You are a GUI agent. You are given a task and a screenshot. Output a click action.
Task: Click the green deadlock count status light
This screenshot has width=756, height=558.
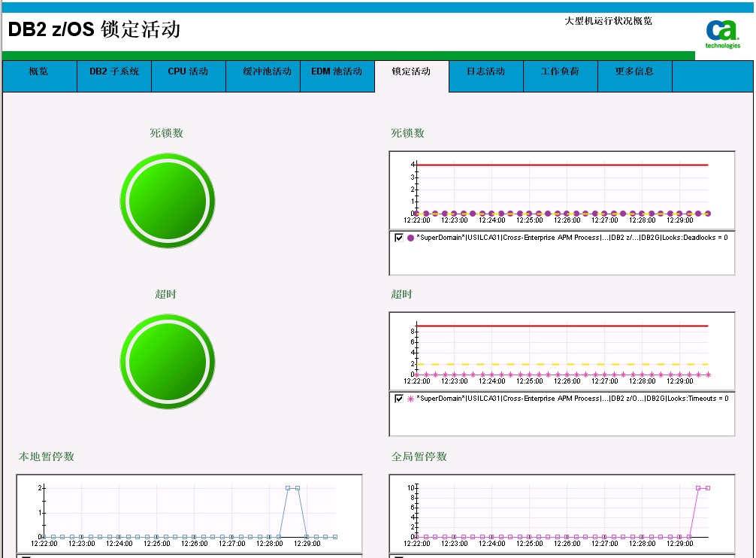click(x=167, y=200)
